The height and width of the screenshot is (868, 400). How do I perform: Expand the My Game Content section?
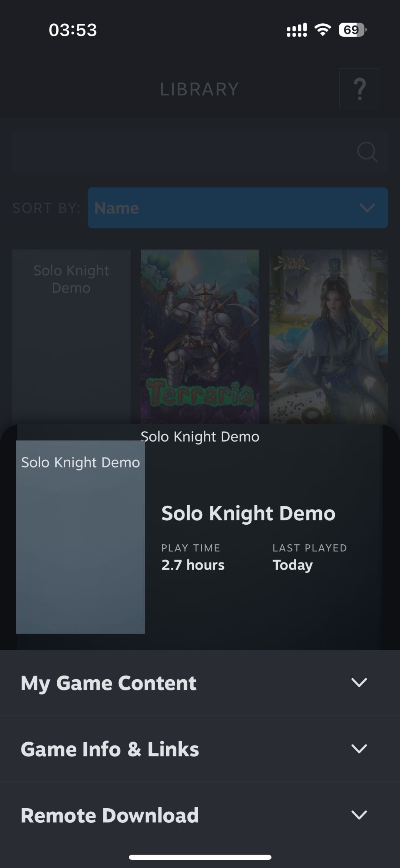pos(200,683)
